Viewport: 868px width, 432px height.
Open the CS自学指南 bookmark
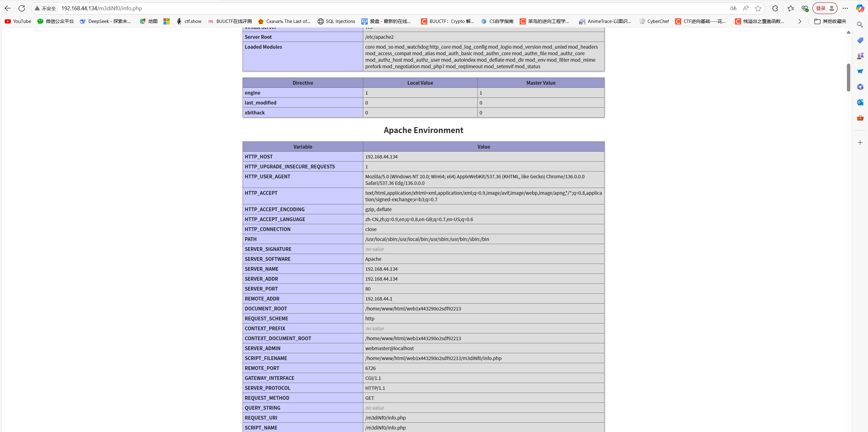pyautogui.click(x=497, y=21)
